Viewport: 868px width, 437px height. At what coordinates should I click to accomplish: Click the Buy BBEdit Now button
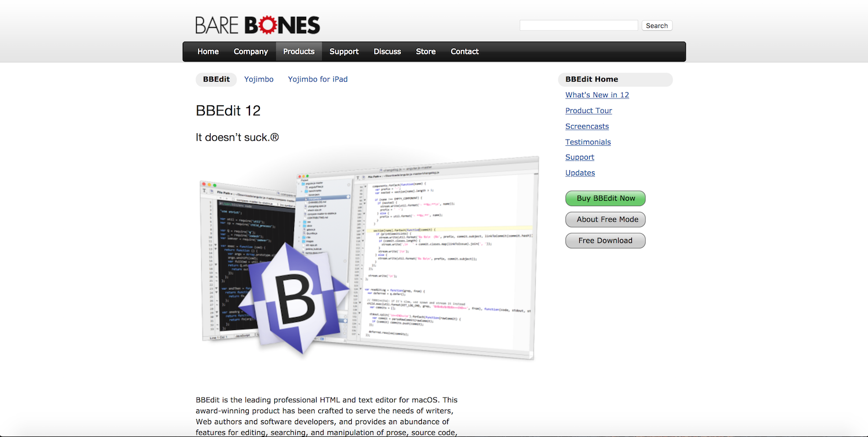pyautogui.click(x=606, y=198)
